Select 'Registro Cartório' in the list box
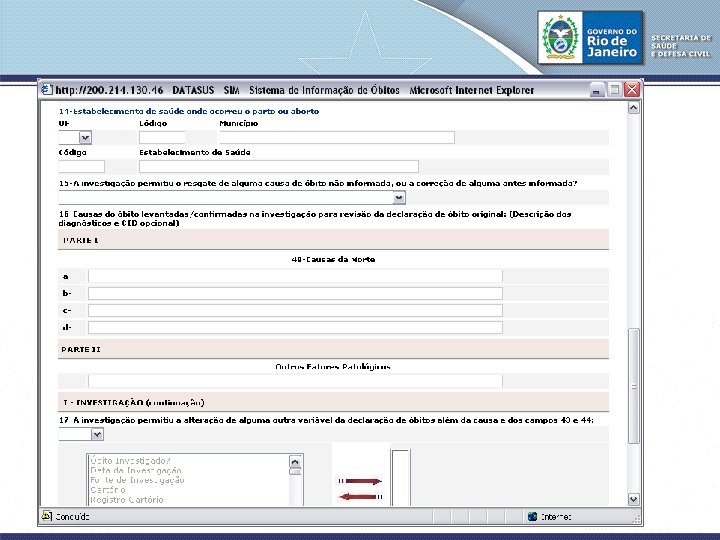The image size is (720, 540). pyautogui.click(x=127, y=500)
